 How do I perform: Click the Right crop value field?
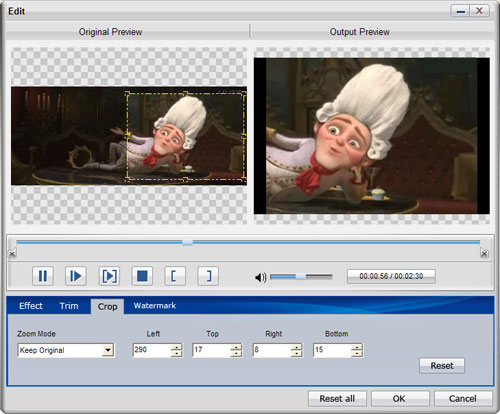(x=272, y=350)
